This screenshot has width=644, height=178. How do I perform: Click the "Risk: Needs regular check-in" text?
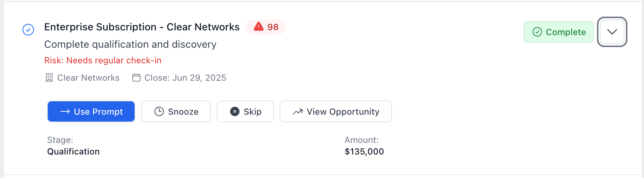pos(103,60)
